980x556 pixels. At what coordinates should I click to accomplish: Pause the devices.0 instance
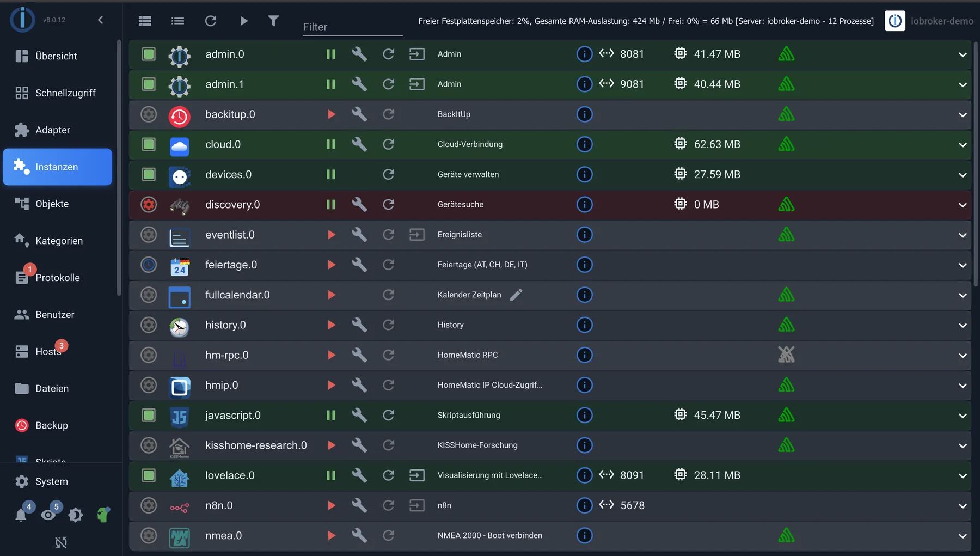(x=331, y=174)
